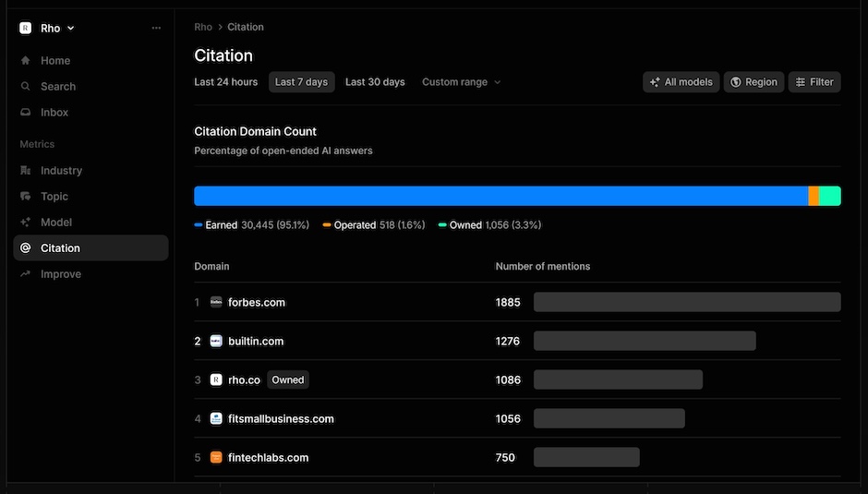Screen dimensions: 868x494
Task: Click the fintechlabs.com orange favicon
Action: coord(216,457)
